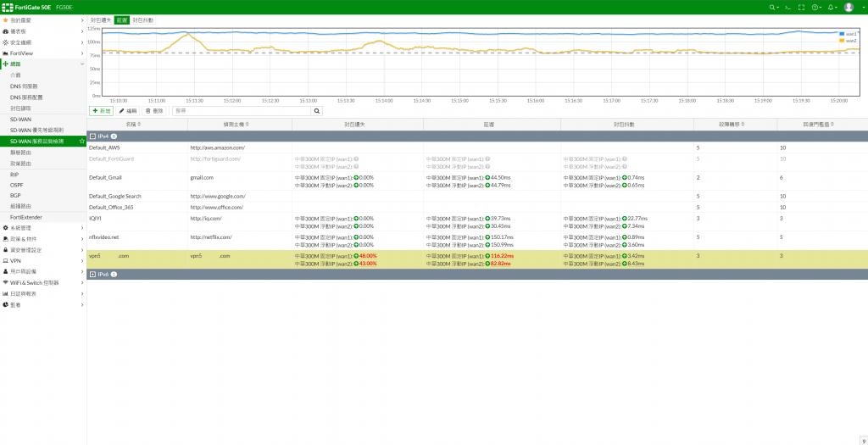Click the trash Delete button
Screen dimensions: 868x445
154,111
